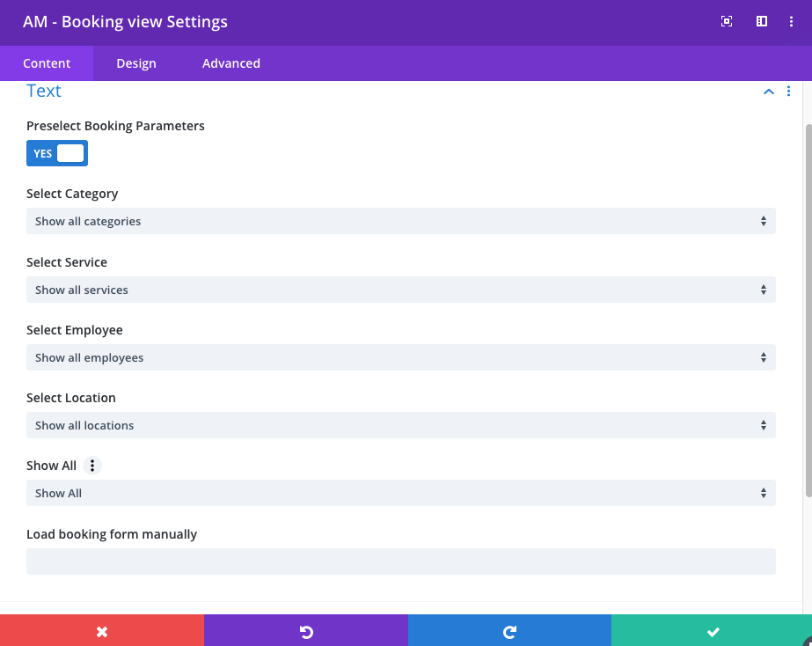812x646 pixels.
Task: Open the Select Service dropdown
Action: click(x=400, y=290)
